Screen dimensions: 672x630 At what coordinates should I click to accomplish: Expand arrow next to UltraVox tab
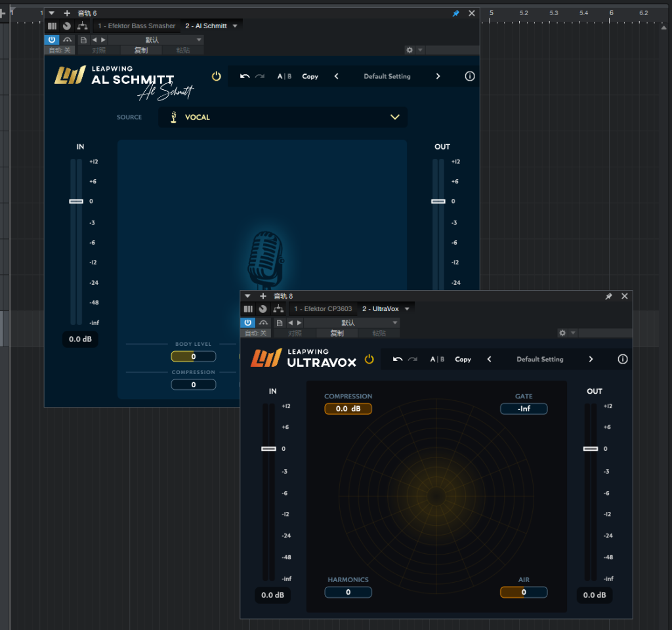[407, 309]
